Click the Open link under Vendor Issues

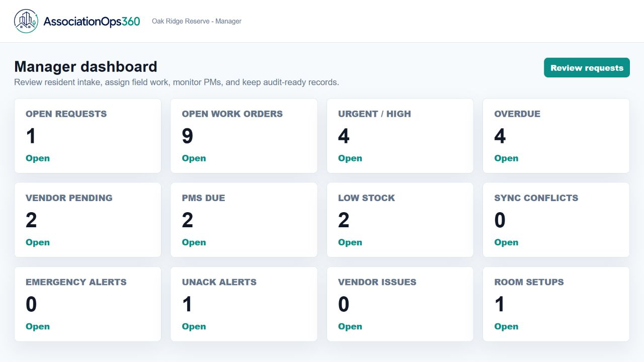coord(350,326)
